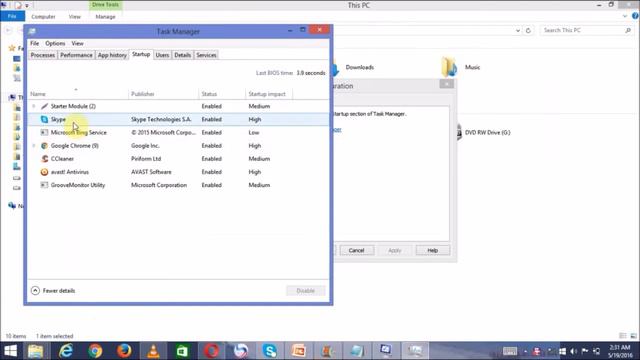Launch Internet Explorer from the taskbar
Viewport: 640px width, 360px height.
coord(66,351)
